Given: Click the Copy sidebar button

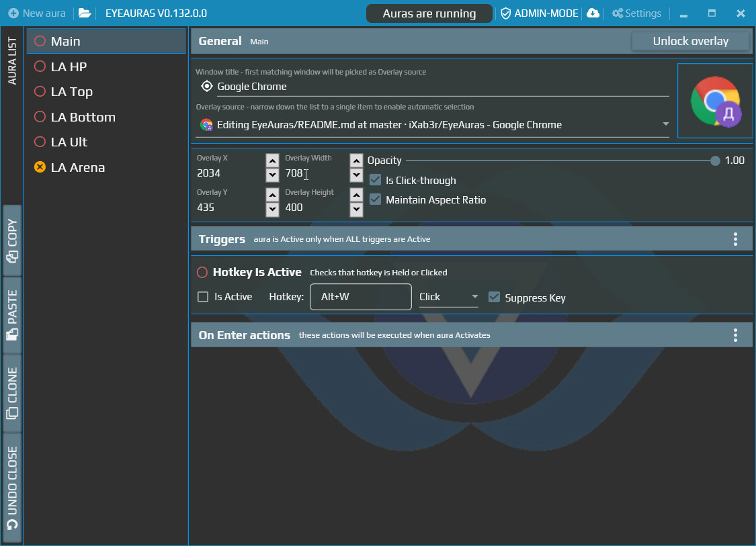Looking at the screenshot, I should coord(13,240).
